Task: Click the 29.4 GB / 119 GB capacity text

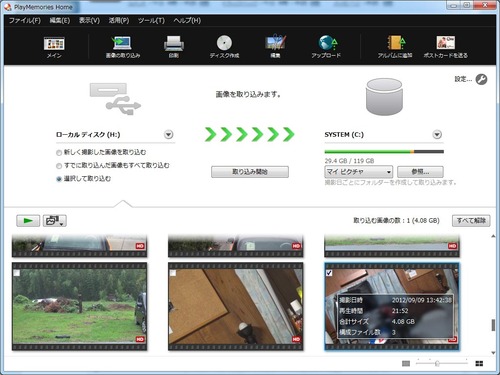Action: coord(349,161)
